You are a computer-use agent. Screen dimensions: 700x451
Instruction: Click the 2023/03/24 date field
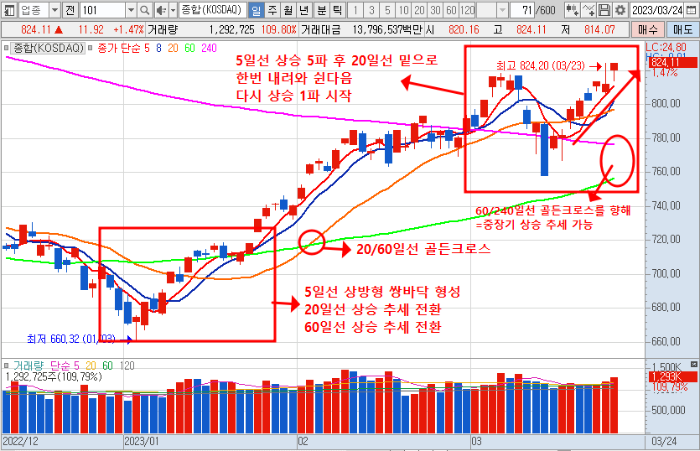(x=658, y=10)
